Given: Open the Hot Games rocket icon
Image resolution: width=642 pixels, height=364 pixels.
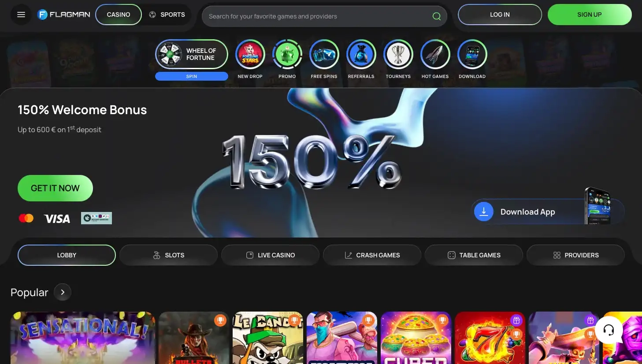Looking at the screenshot, I should (x=435, y=55).
